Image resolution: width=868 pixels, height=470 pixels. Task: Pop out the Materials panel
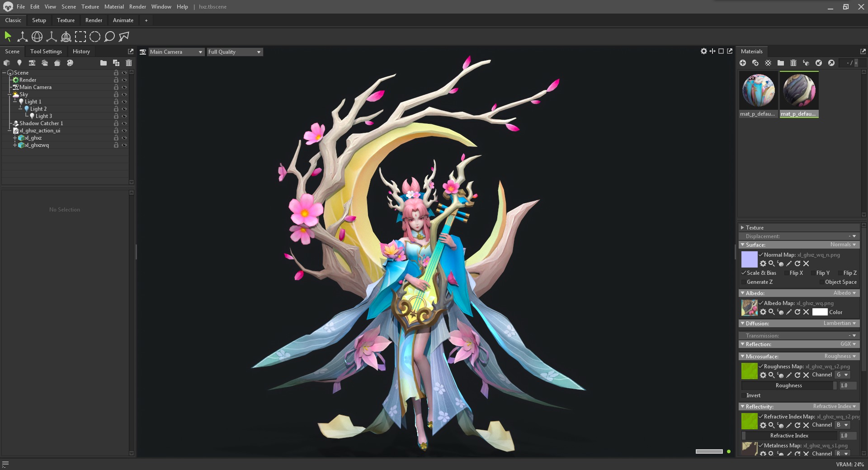863,51
